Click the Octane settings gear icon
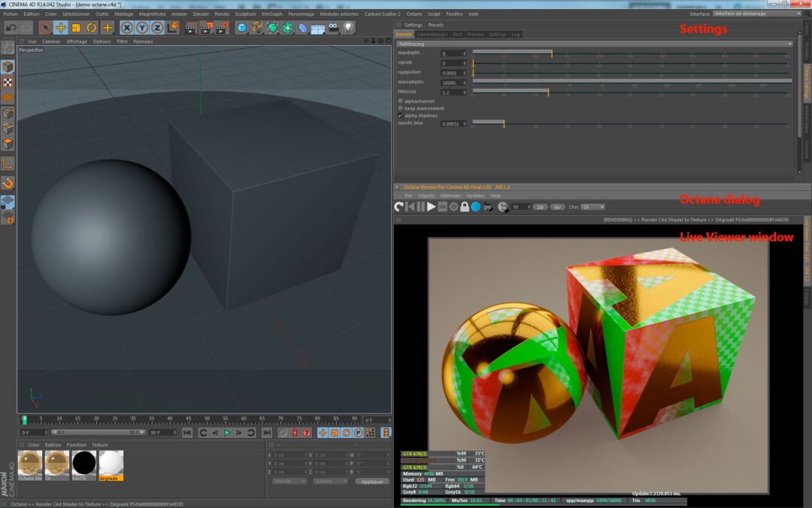 coord(453,207)
